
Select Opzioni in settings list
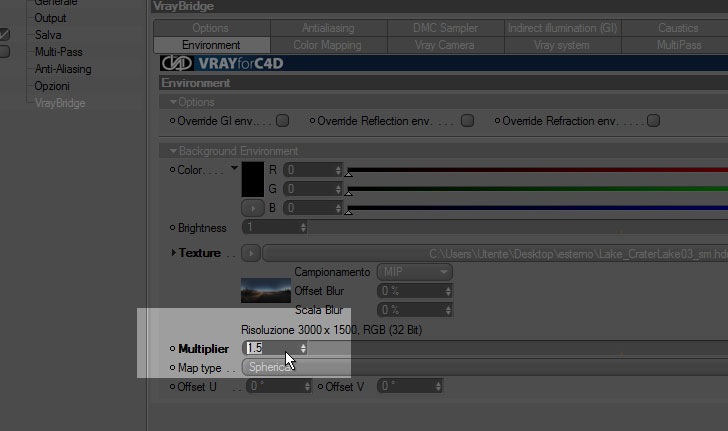(52, 86)
